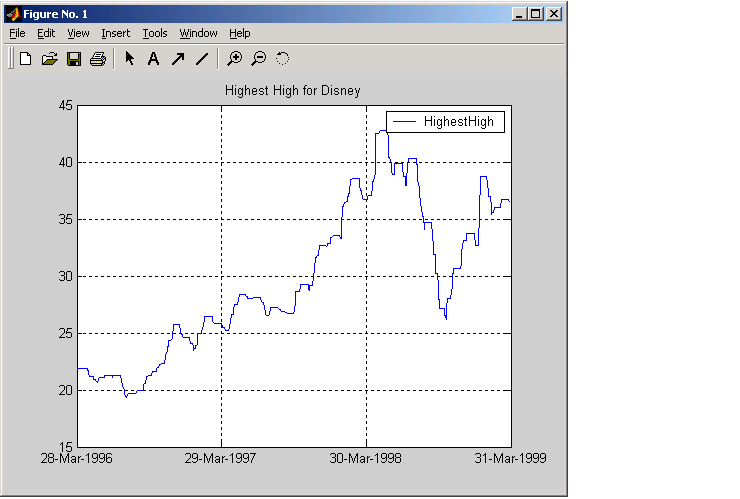This screenshot has width=740, height=499.
Task: Click the MATLAB logo in the title bar
Action: [13, 14]
